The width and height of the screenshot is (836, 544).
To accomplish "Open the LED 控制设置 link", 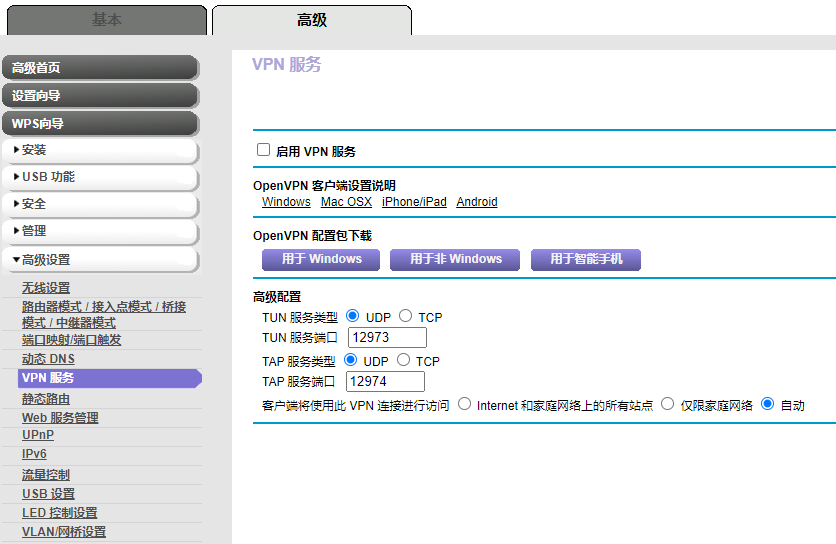I will (x=60, y=513).
